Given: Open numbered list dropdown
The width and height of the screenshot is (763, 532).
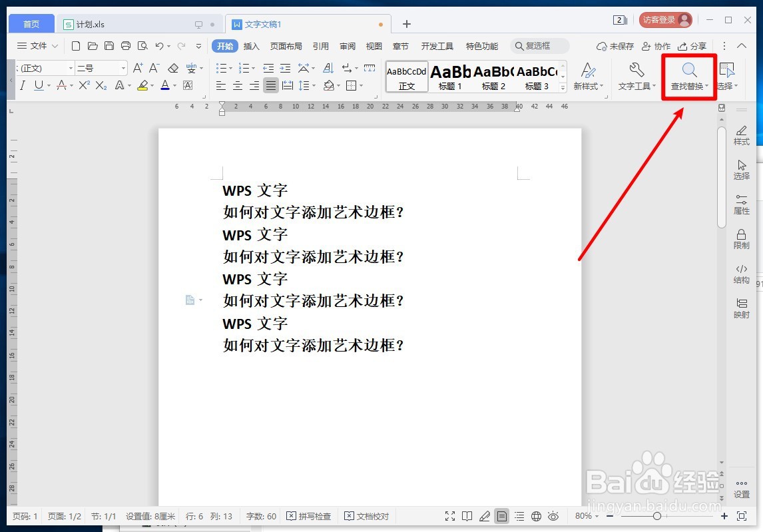Looking at the screenshot, I should click(253, 68).
